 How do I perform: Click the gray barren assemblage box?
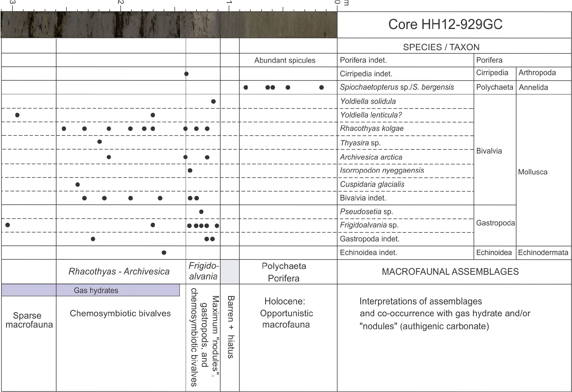click(x=230, y=272)
